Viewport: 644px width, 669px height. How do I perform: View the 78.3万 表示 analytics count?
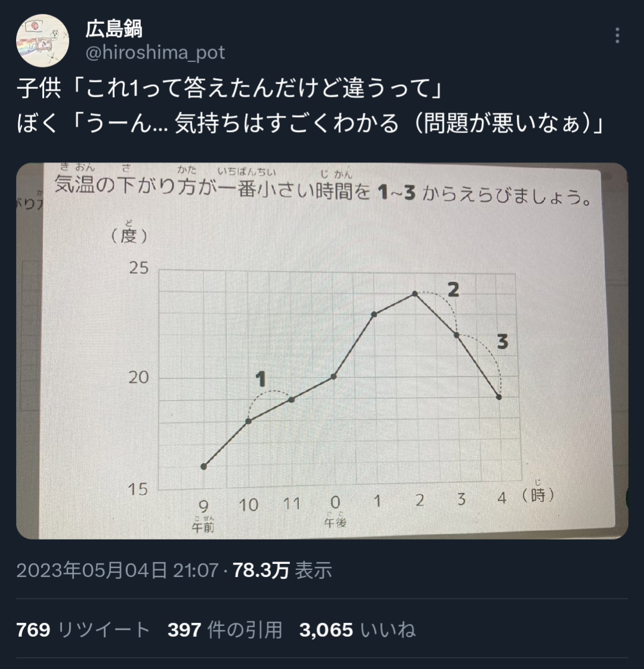(282, 571)
